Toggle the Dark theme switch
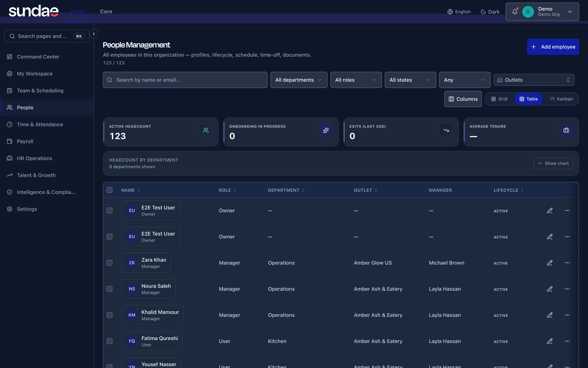This screenshot has height=368, width=588. point(490,12)
